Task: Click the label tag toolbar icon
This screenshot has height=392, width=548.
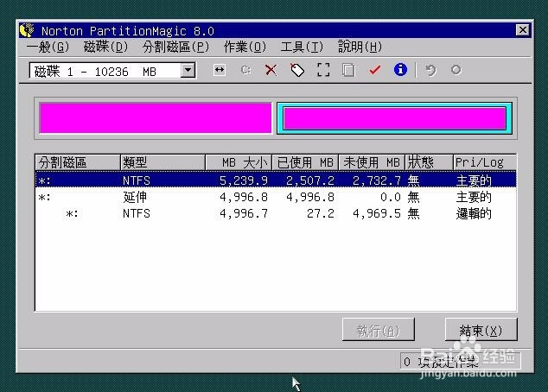Action: pos(297,70)
